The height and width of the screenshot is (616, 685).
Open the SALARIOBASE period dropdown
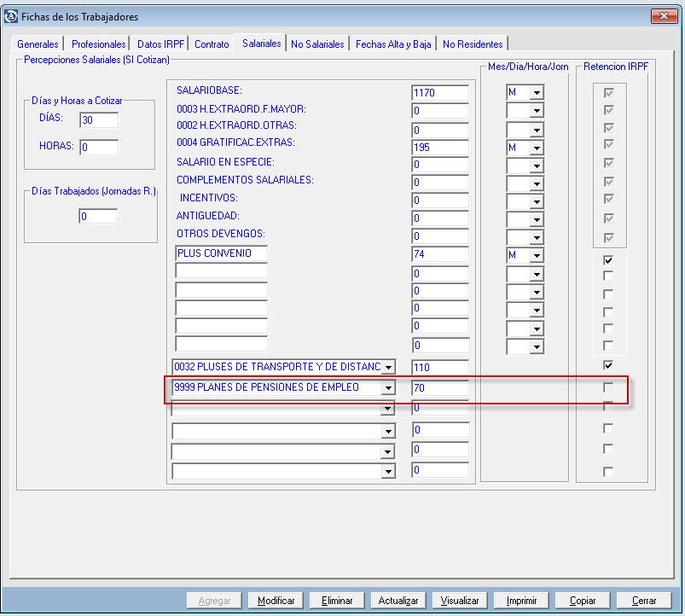(x=537, y=93)
